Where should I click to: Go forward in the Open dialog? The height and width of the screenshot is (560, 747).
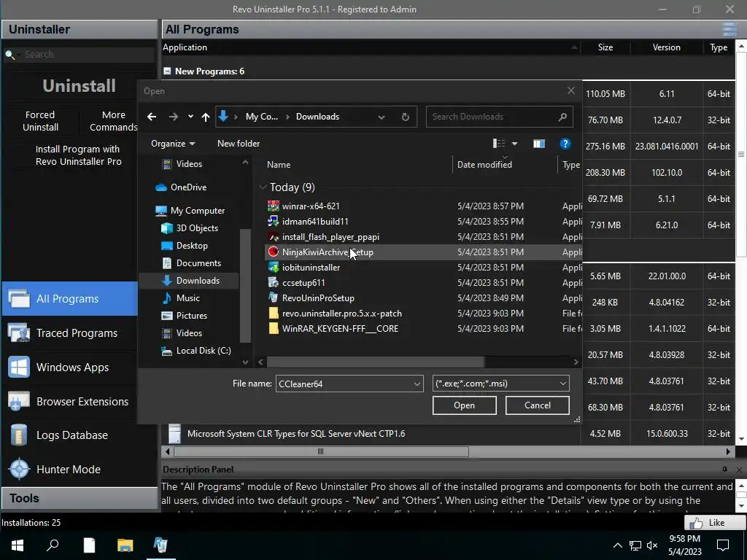pos(174,117)
